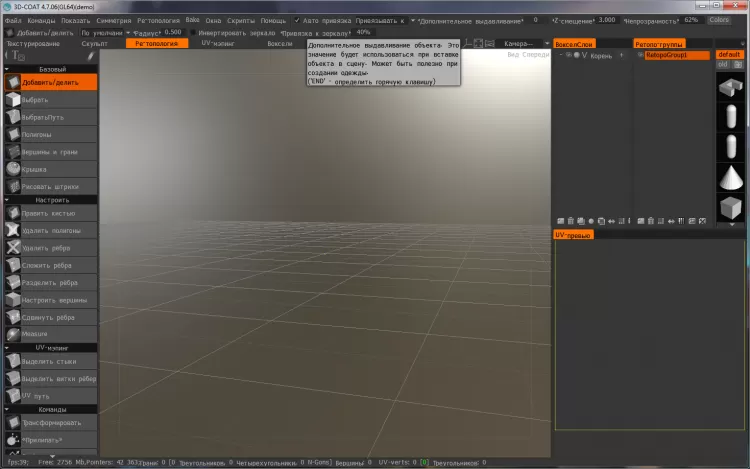Select the Крышка tool
The width and height of the screenshot is (750, 469).
(51, 169)
